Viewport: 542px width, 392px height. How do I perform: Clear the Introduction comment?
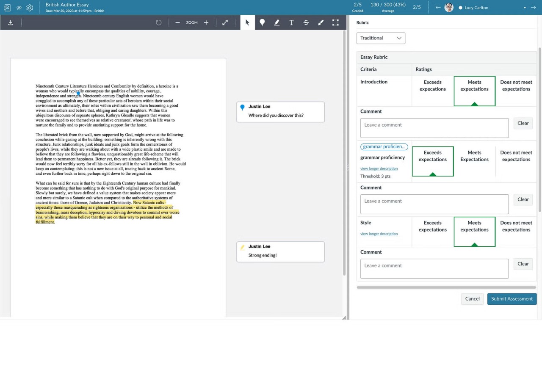click(523, 123)
